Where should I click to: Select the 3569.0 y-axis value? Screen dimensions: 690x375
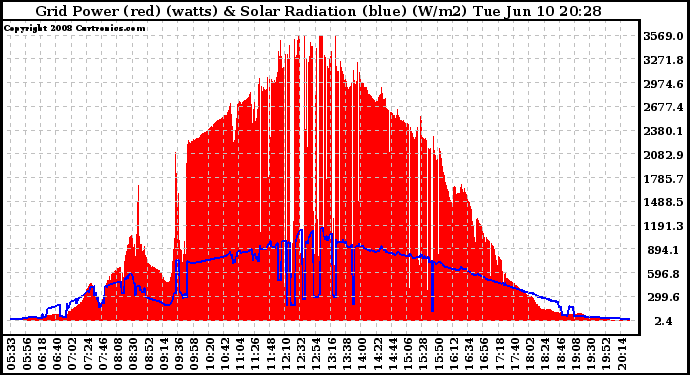663,36
